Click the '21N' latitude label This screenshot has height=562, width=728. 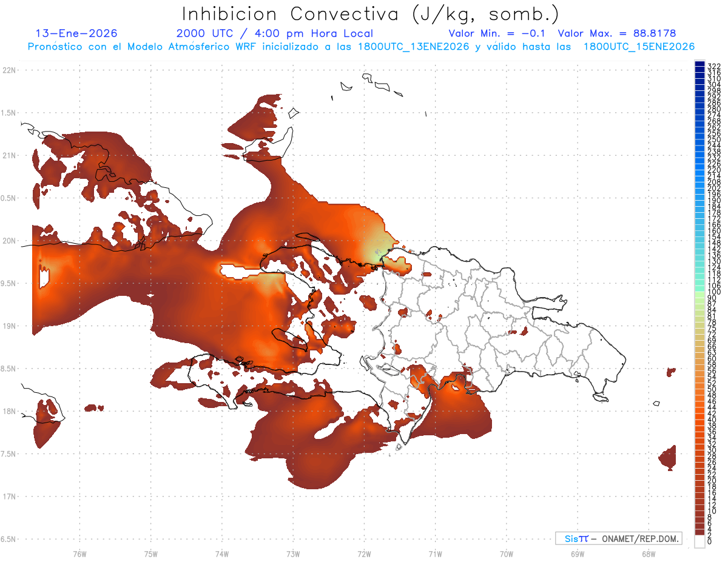[9, 155]
